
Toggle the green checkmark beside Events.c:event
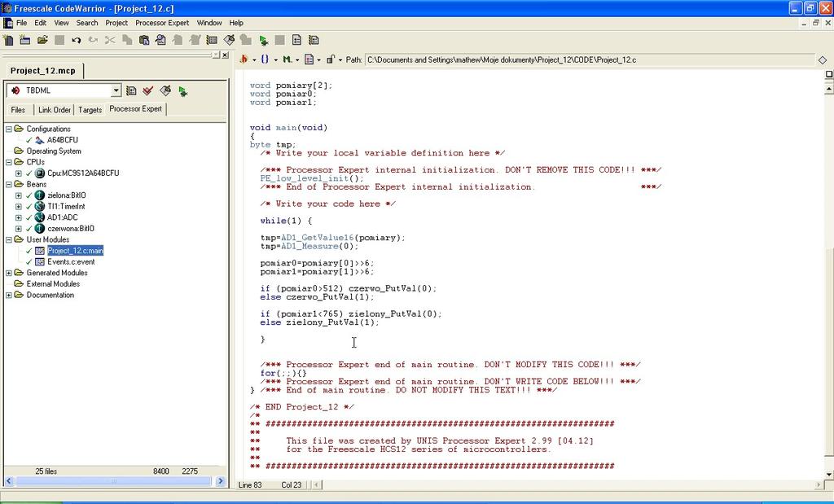coord(29,262)
